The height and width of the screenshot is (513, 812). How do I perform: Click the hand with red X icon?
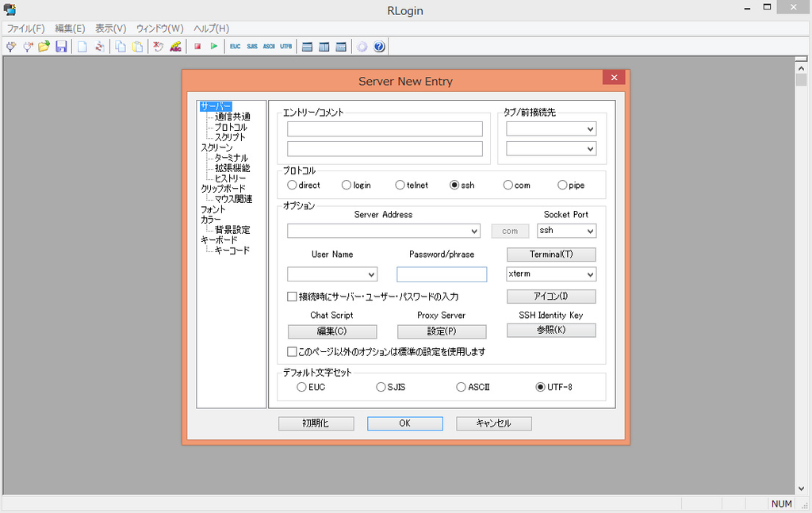tap(158, 47)
